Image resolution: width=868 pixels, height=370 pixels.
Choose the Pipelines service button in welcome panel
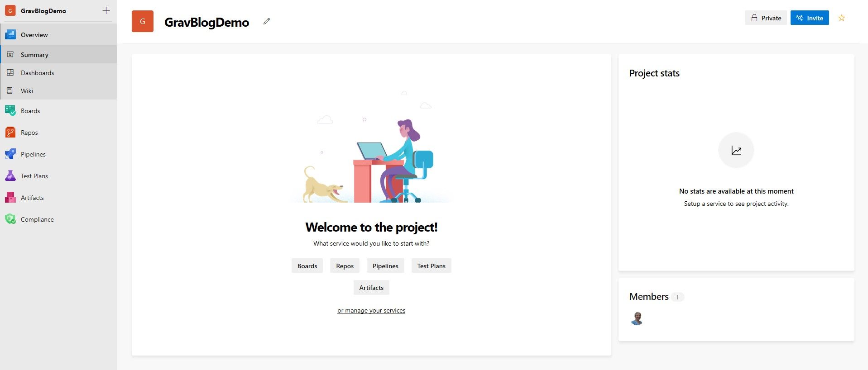click(x=385, y=266)
